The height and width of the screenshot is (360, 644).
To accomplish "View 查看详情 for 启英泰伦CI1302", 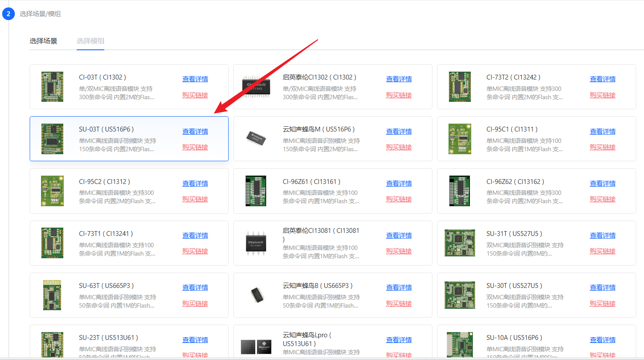I will click(x=399, y=79).
